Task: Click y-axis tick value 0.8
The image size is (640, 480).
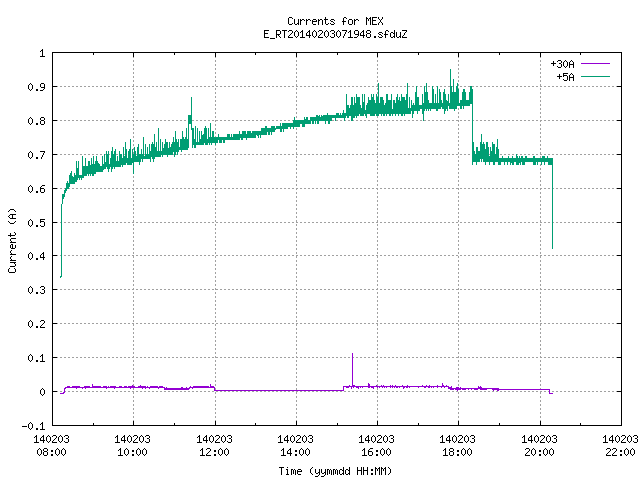Action: (x=36, y=121)
